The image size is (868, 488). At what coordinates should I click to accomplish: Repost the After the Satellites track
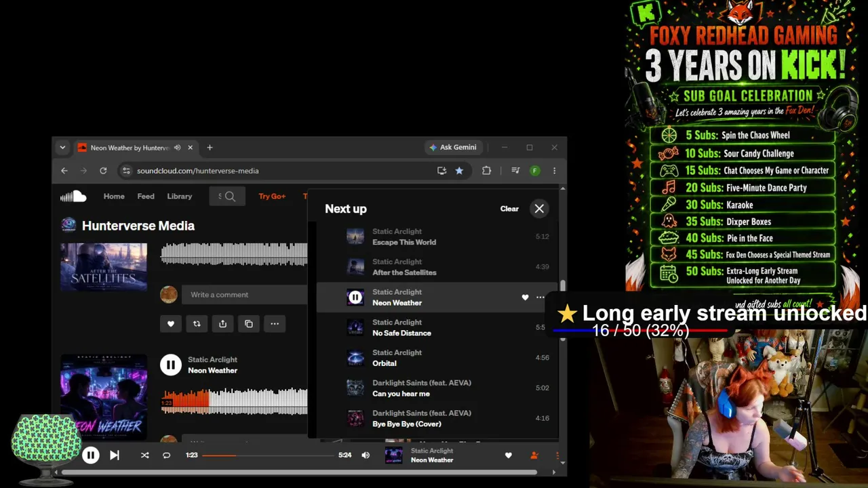pyautogui.click(x=197, y=324)
